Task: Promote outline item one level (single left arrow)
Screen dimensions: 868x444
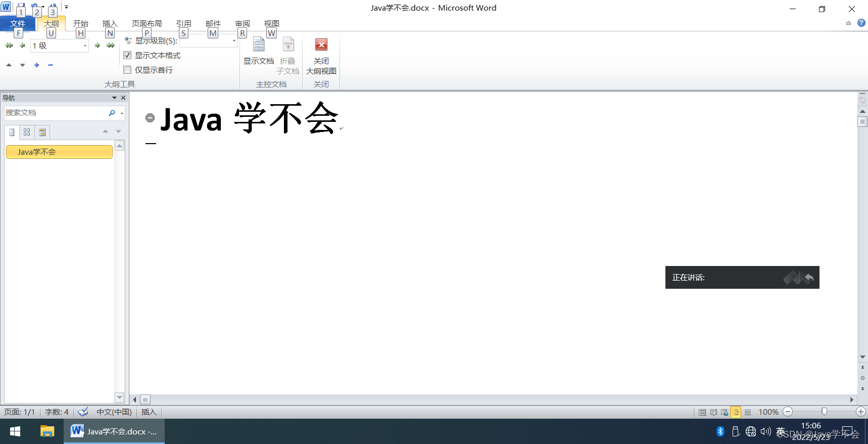Action: pyautogui.click(x=22, y=46)
